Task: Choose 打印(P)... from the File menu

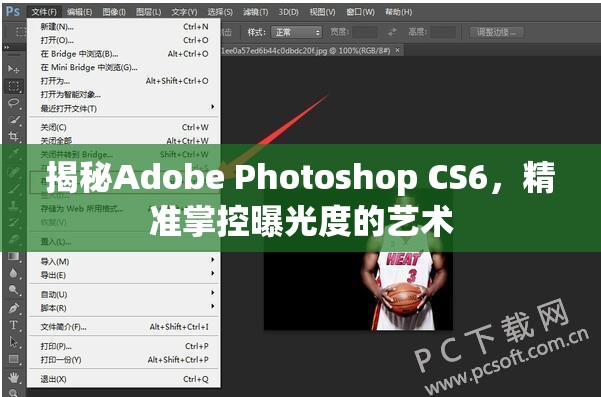Action: point(124,346)
